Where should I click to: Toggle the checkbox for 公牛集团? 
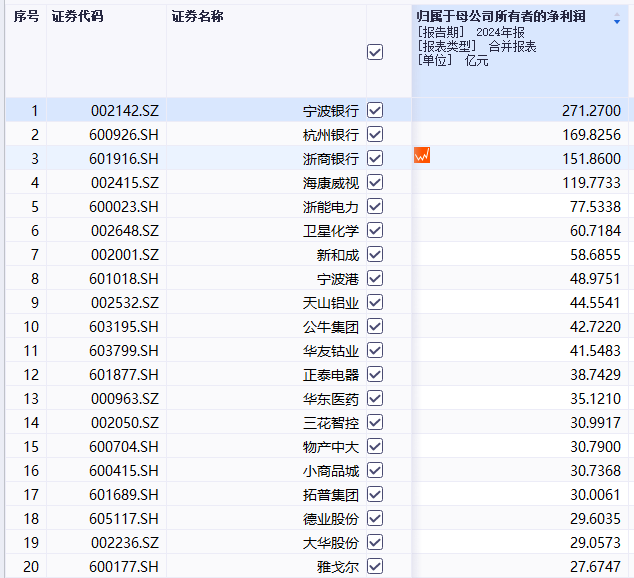point(375,326)
